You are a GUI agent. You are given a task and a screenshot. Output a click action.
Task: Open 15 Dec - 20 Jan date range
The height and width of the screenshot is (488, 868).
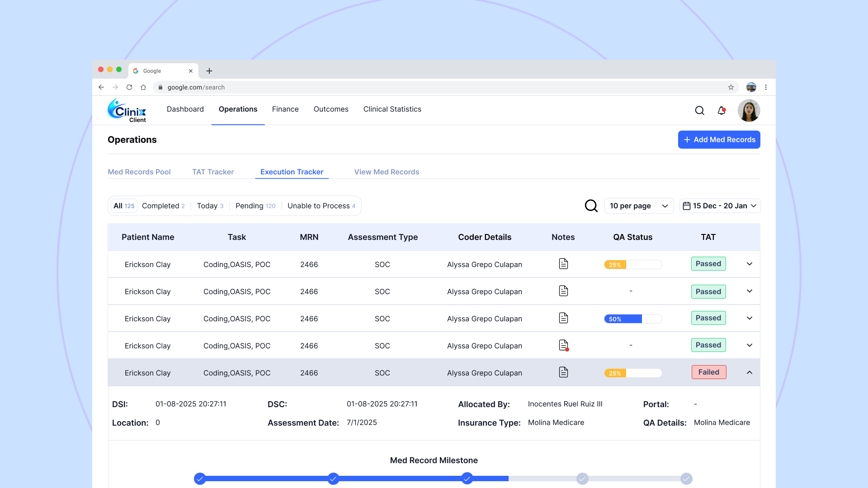720,206
